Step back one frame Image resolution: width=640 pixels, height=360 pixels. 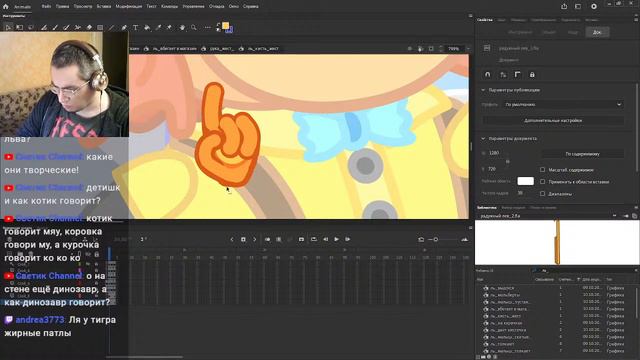325,239
